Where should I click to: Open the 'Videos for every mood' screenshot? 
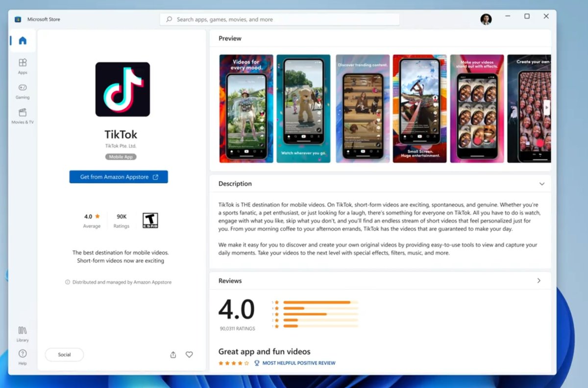click(x=246, y=108)
